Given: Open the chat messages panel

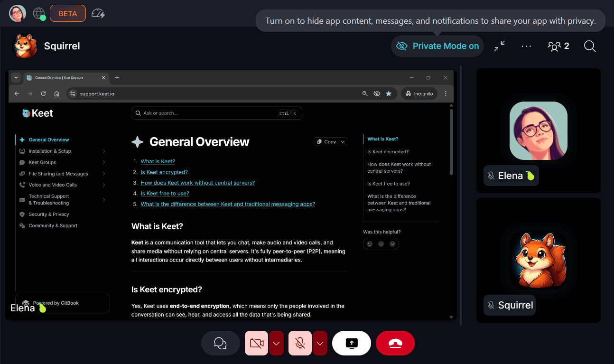Looking at the screenshot, I should pos(221,343).
